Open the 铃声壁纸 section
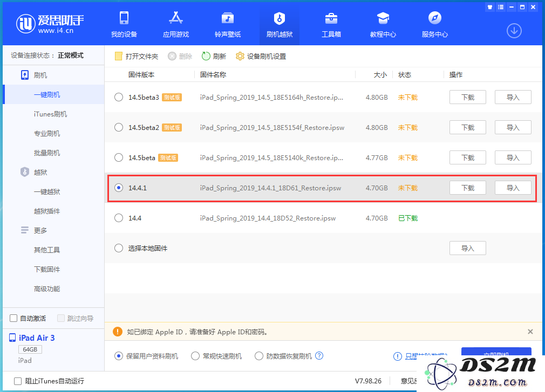The width and height of the screenshot is (545, 392). (228, 24)
